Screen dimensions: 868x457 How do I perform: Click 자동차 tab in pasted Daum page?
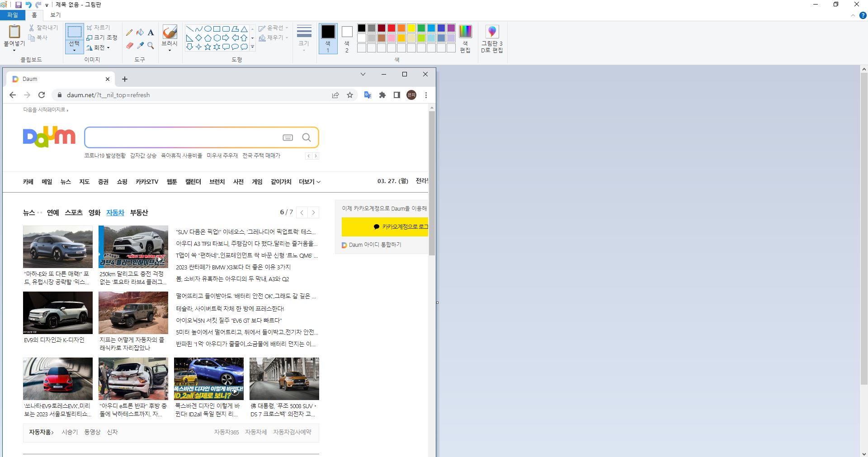(115, 212)
